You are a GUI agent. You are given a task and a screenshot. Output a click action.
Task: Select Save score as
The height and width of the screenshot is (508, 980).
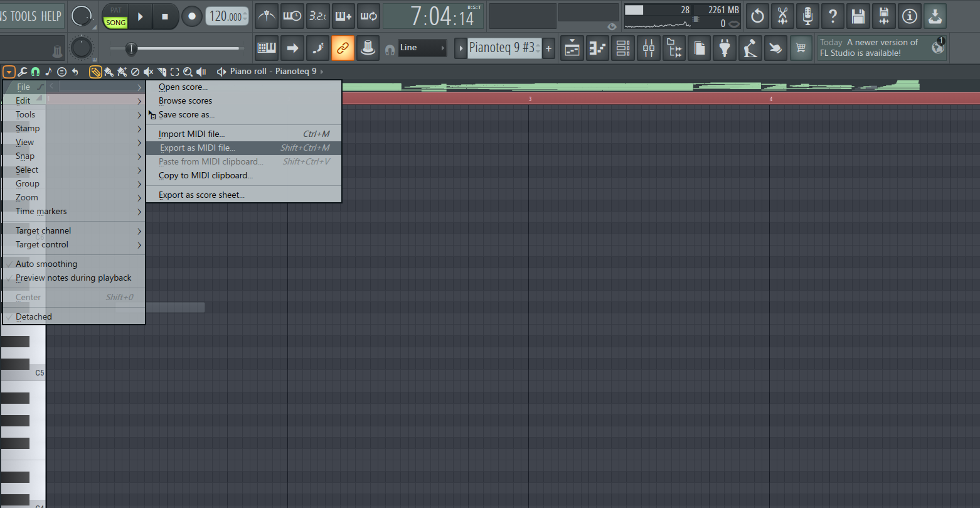coord(243,114)
